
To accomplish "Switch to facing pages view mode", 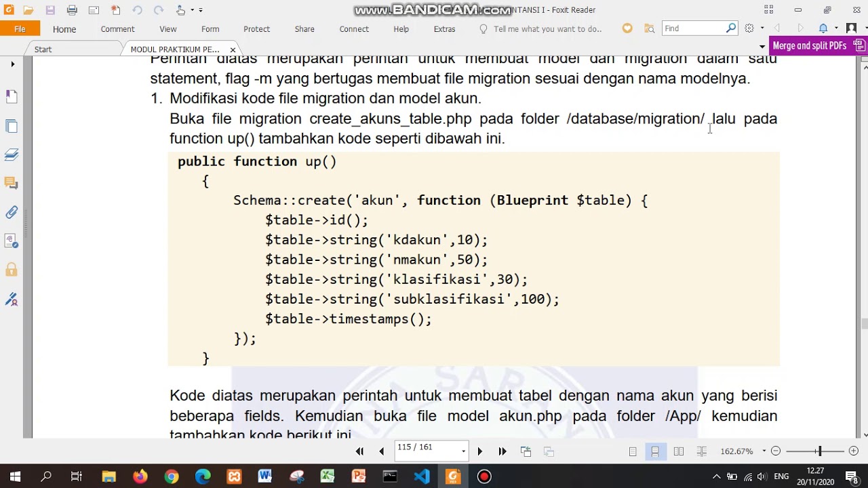I will (x=679, y=451).
